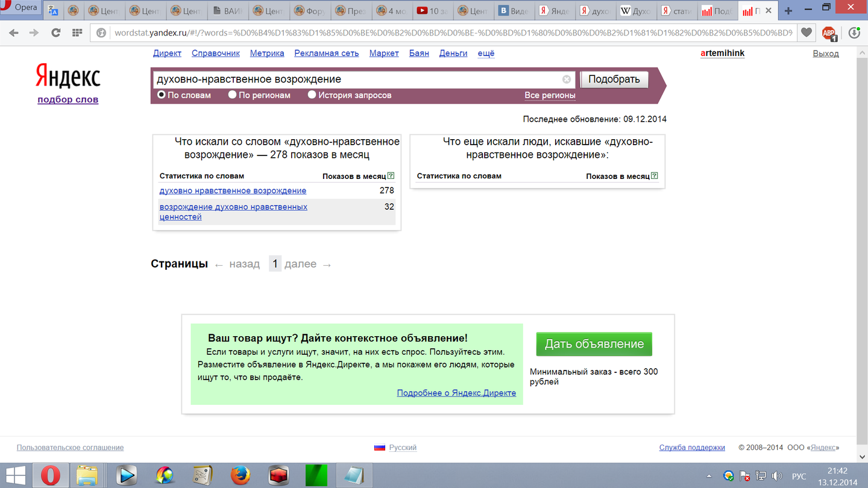
Task: Click the green 'Дать объявление' button
Action: coord(594,344)
